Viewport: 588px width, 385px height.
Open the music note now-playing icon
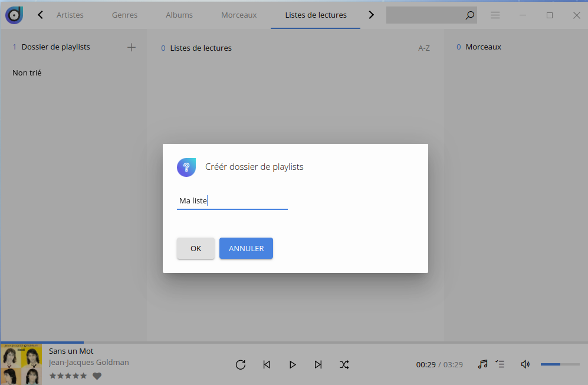(482, 364)
